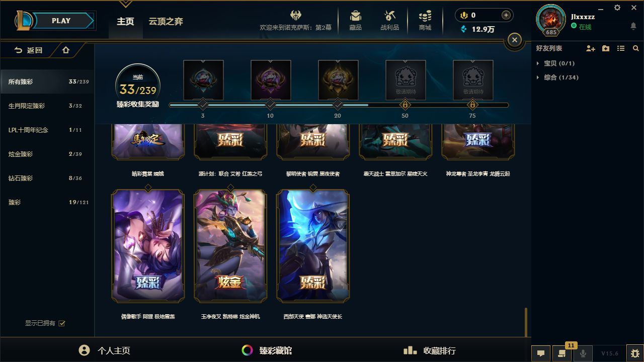Search friends with magnifier icon
This screenshot has height=362, width=644.
coord(636,48)
